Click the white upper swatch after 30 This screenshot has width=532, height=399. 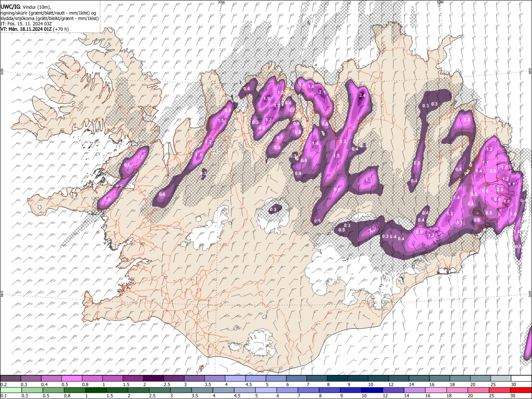pyautogui.click(x=521, y=378)
